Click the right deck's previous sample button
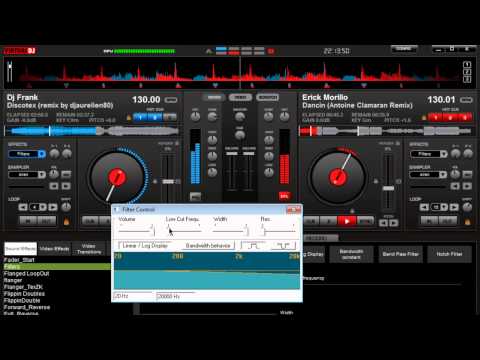The width and height of the screenshot is (480, 360). pyautogui.click(x=455, y=186)
